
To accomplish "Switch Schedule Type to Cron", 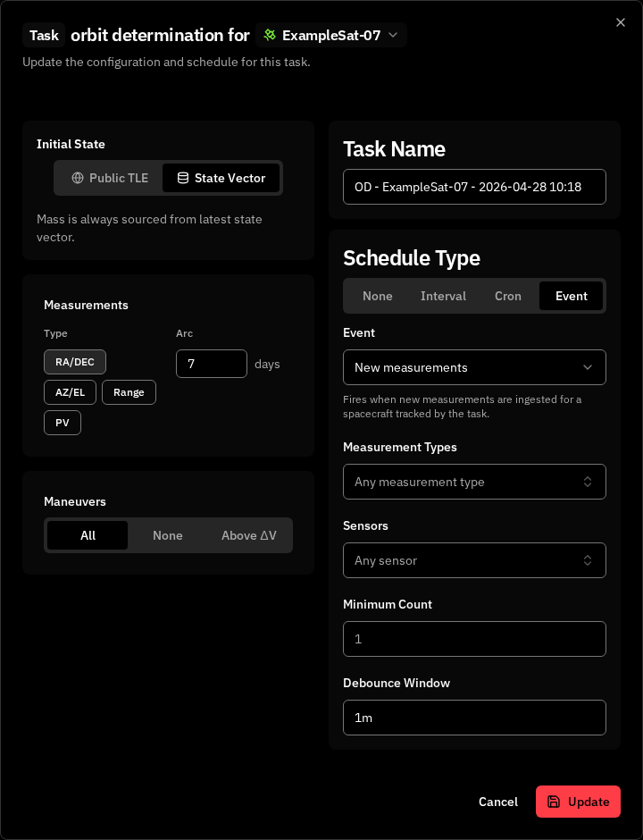I will 508,296.
